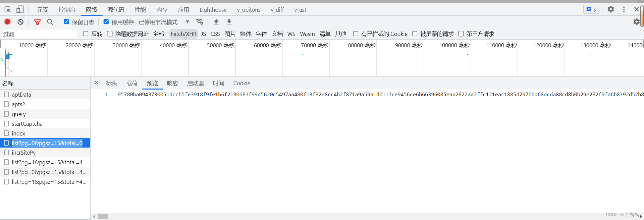Export HAR file download icon
Screen dimensions: 644x220
(229, 22)
